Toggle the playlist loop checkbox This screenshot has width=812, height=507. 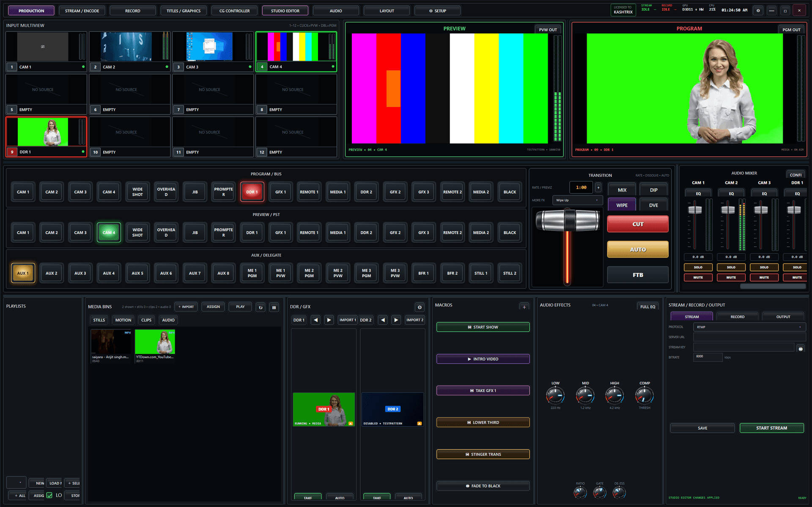pos(49,495)
